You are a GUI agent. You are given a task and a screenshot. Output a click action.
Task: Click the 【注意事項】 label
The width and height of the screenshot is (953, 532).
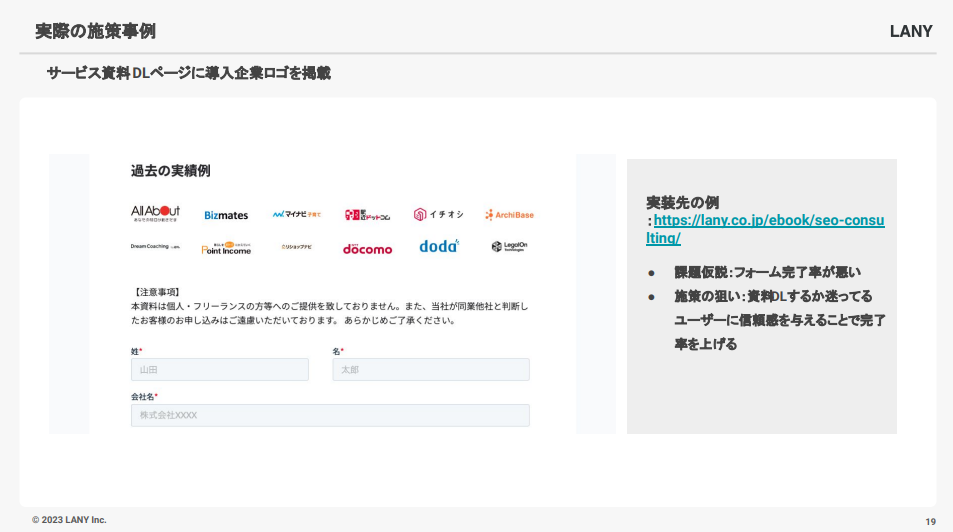tap(157, 292)
